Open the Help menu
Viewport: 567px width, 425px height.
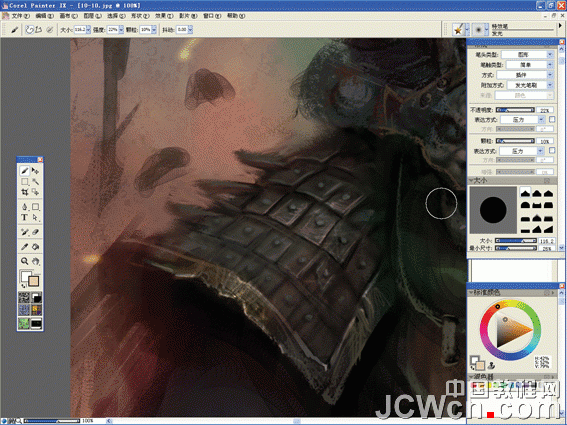[236, 16]
